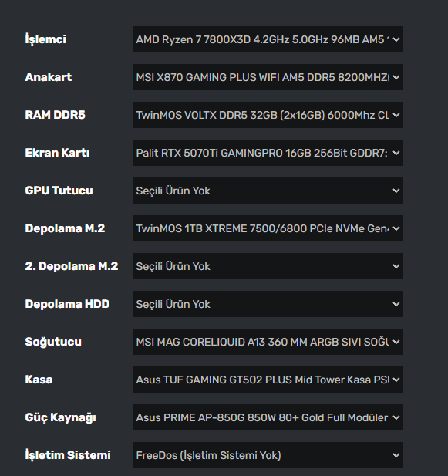Click the Kasa label
Image resolution: width=448 pixels, height=476 pixels.
(39, 380)
